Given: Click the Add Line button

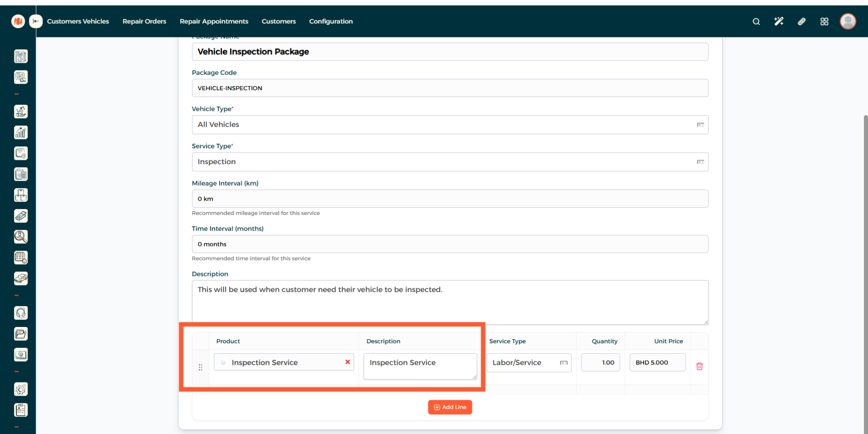Looking at the screenshot, I should 450,407.
